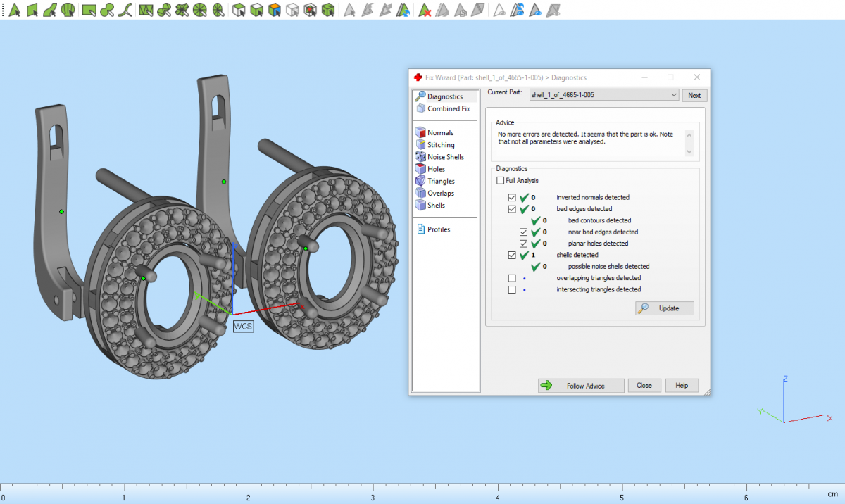Go to Noise Shells page

coord(445,157)
